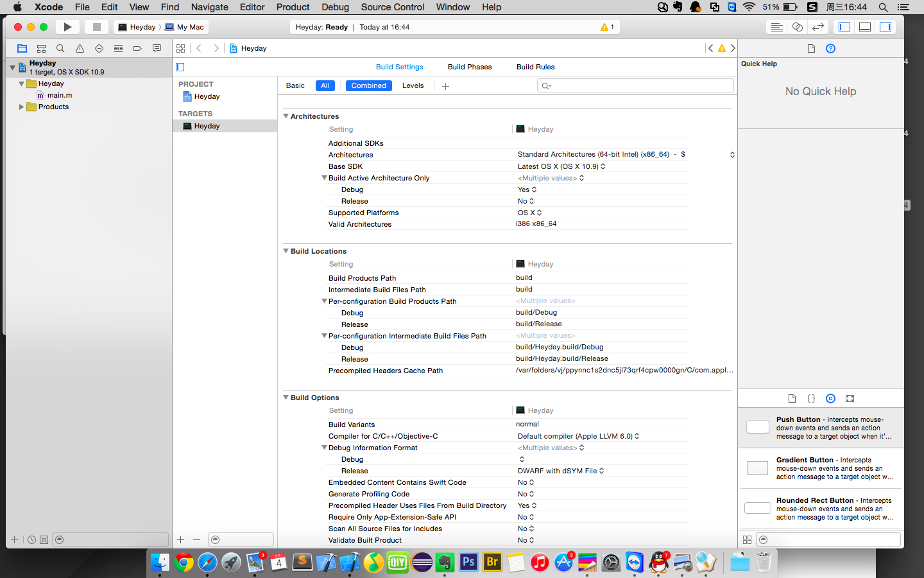Collapse the Architectures section

tap(286, 116)
